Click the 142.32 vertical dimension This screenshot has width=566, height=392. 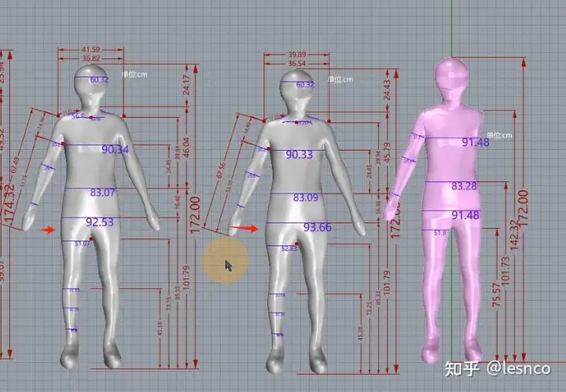514,235
